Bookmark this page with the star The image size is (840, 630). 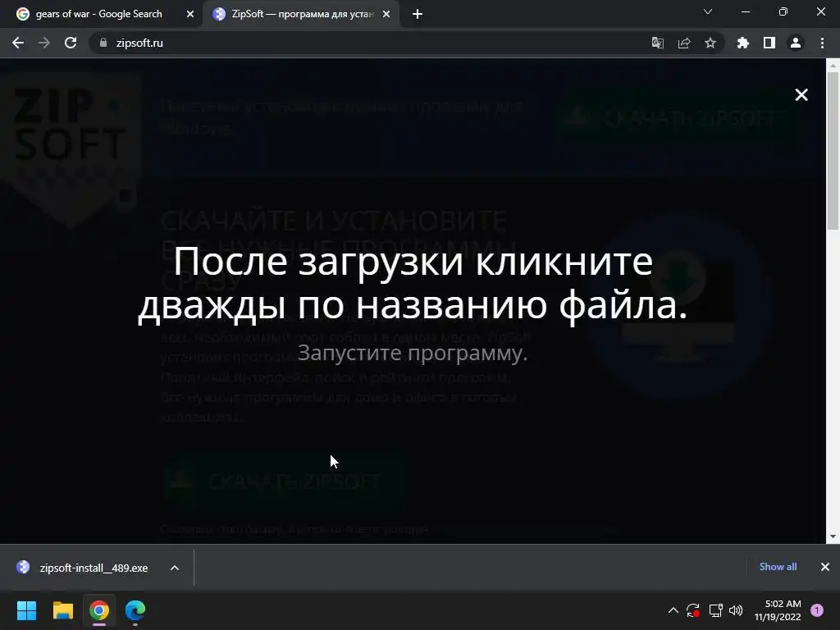pos(710,43)
